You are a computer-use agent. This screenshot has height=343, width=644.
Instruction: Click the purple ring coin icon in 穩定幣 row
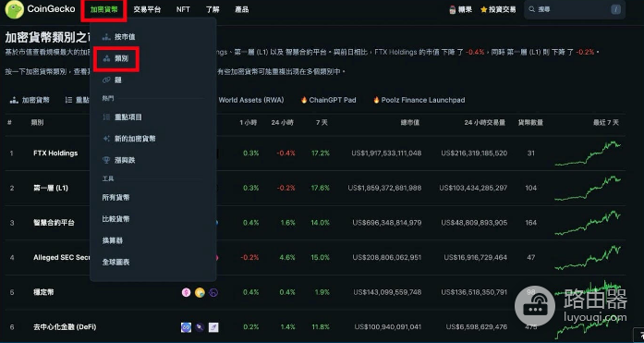point(213,292)
